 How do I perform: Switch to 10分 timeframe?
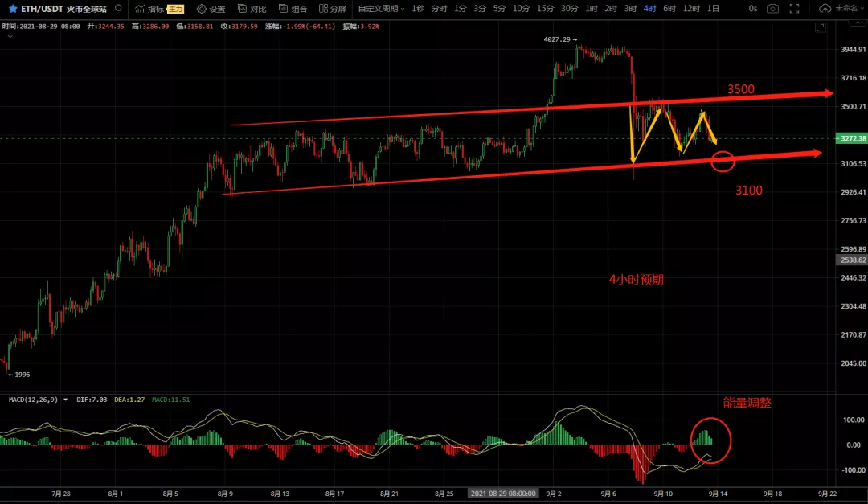(521, 9)
